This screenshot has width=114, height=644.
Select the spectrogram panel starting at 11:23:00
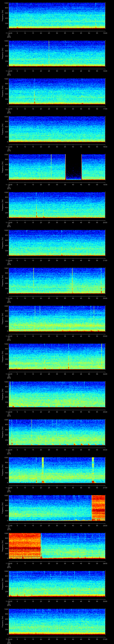coord(57,357)
